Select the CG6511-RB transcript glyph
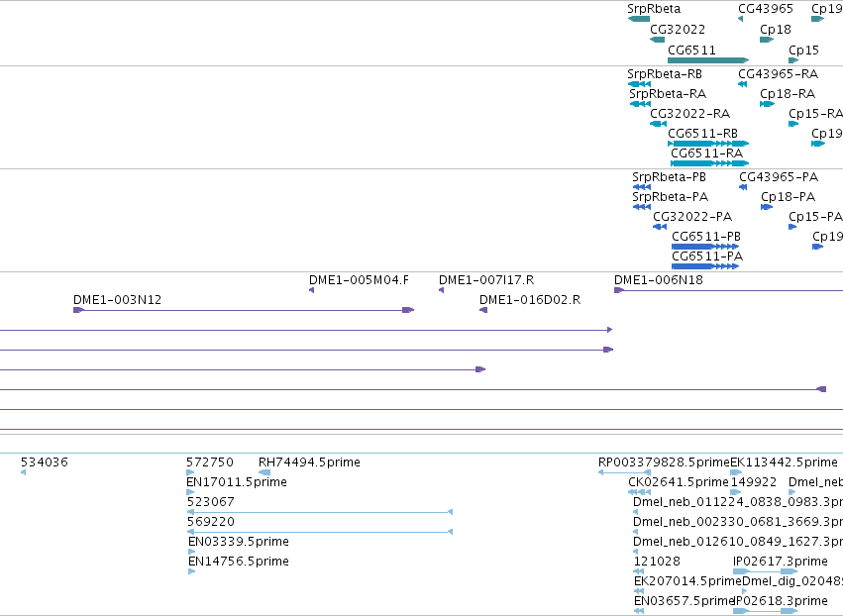Viewport: 843px width, 616px height. coord(708,144)
